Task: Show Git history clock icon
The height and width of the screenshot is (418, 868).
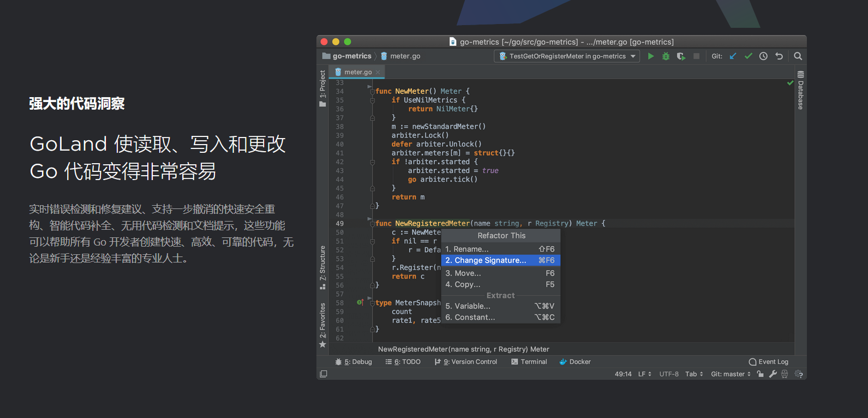Action: point(763,56)
